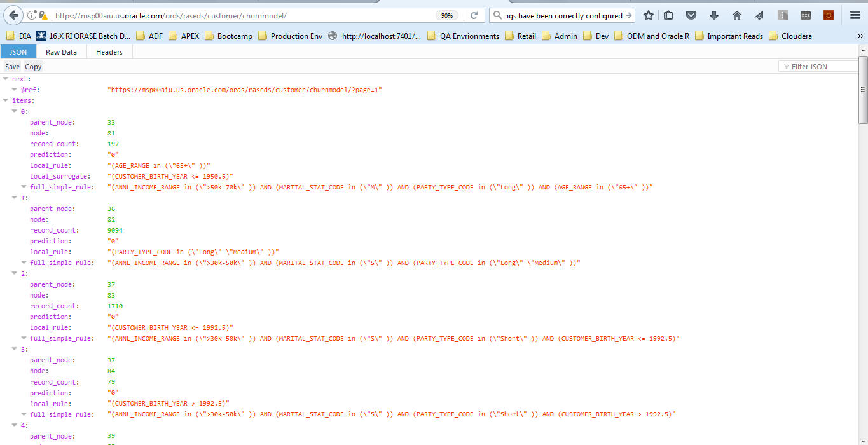Select node value 84

coord(111,371)
